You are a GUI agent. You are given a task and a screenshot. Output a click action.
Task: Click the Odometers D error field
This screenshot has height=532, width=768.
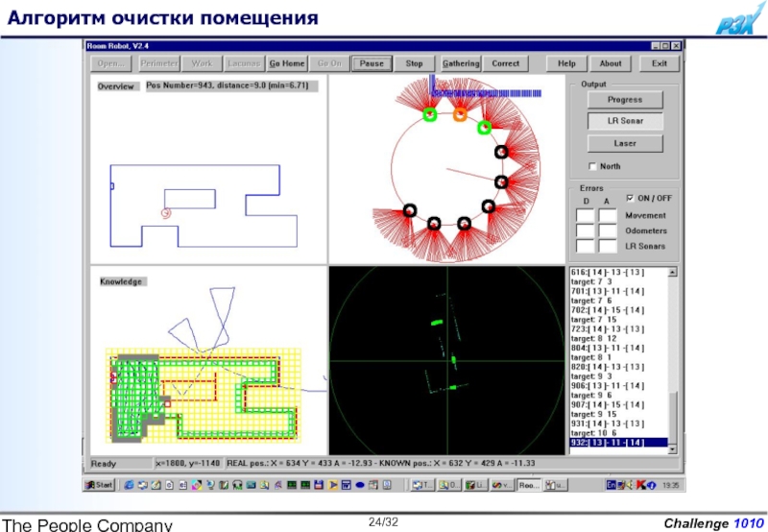(585, 230)
